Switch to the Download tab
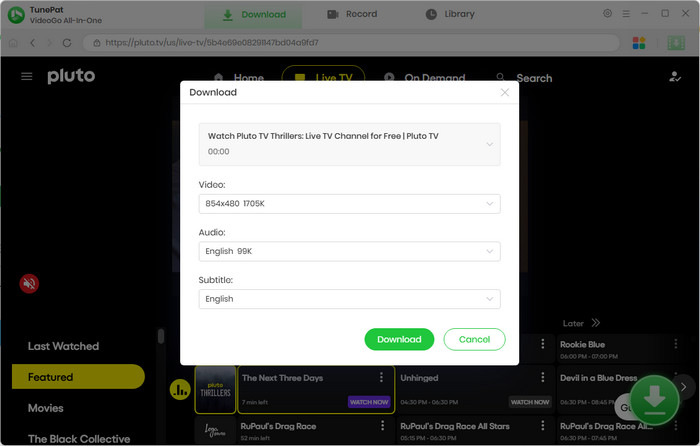The width and height of the screenshot is (700, 446). pos(254,15)
